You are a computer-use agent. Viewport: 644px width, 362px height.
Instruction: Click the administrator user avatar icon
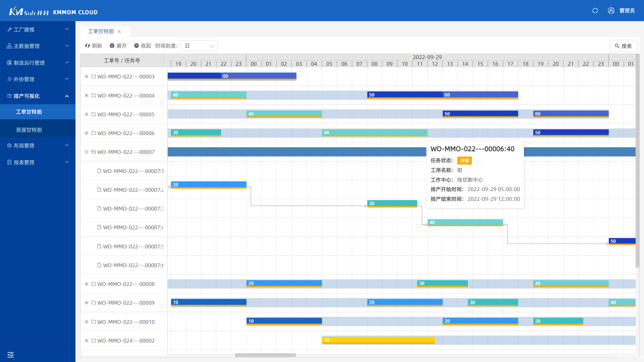[611, 11]
